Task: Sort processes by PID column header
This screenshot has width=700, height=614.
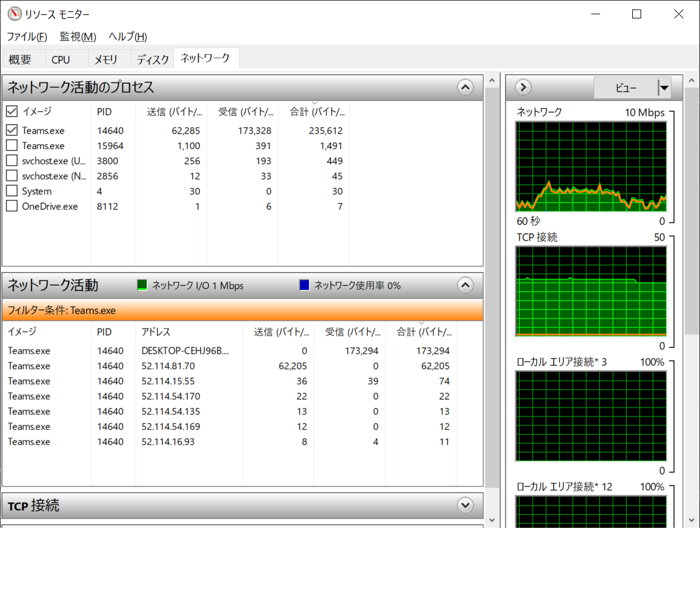Action: point(113,112)
